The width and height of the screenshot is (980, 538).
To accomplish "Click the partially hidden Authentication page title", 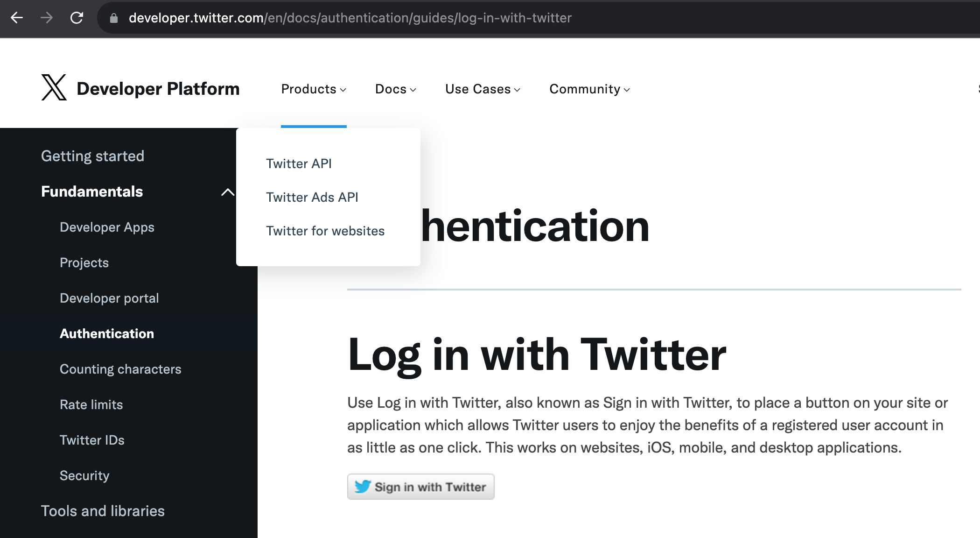I will point(535,226).
